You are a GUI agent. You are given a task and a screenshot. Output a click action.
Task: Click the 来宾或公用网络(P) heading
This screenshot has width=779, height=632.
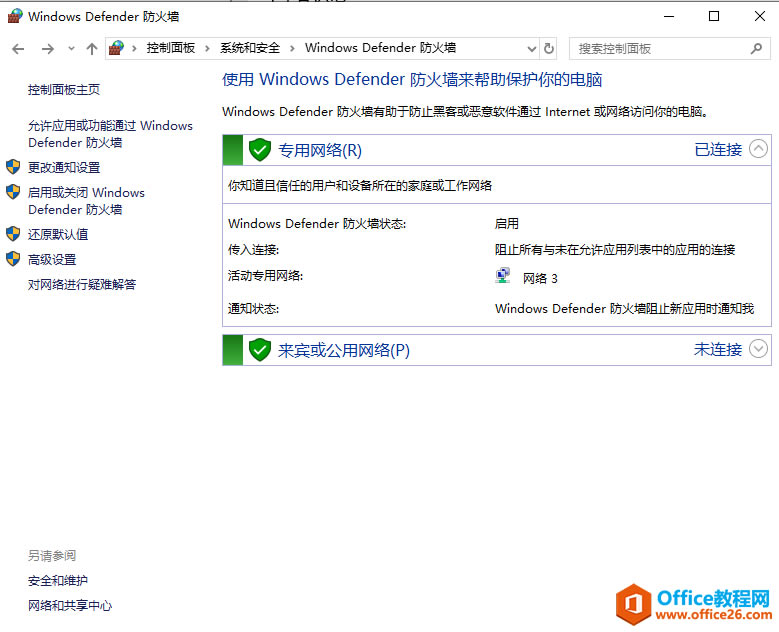[344, 350]
